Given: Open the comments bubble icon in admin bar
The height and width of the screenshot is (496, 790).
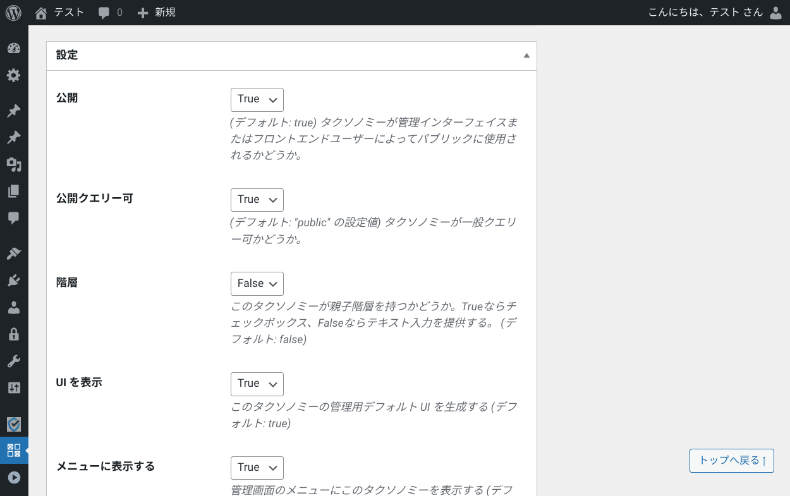Looking at the screenshot, I should (x=104, y=13).
